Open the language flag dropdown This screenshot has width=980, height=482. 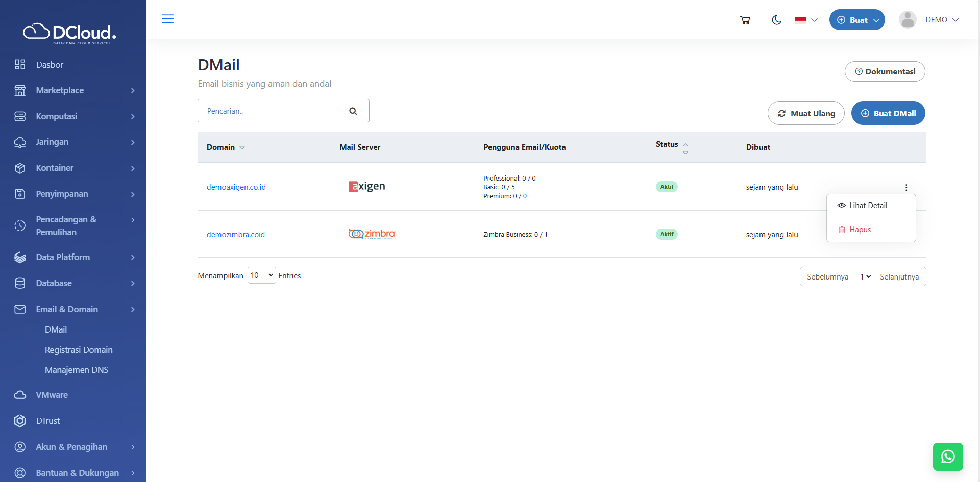(806, 20)
